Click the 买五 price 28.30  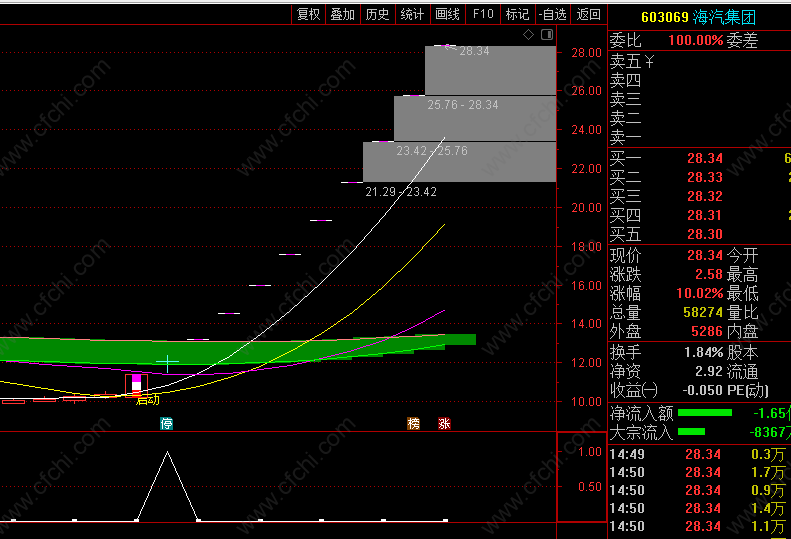(705, 234)
